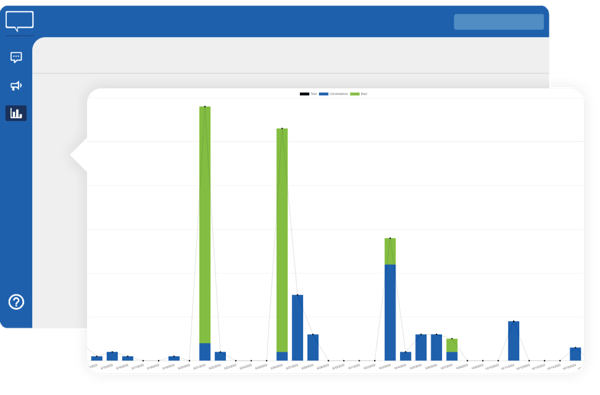This screenshot has width=600, height=395.
Task: Select the tall blue bar topped with green
Action: point(390,312)
